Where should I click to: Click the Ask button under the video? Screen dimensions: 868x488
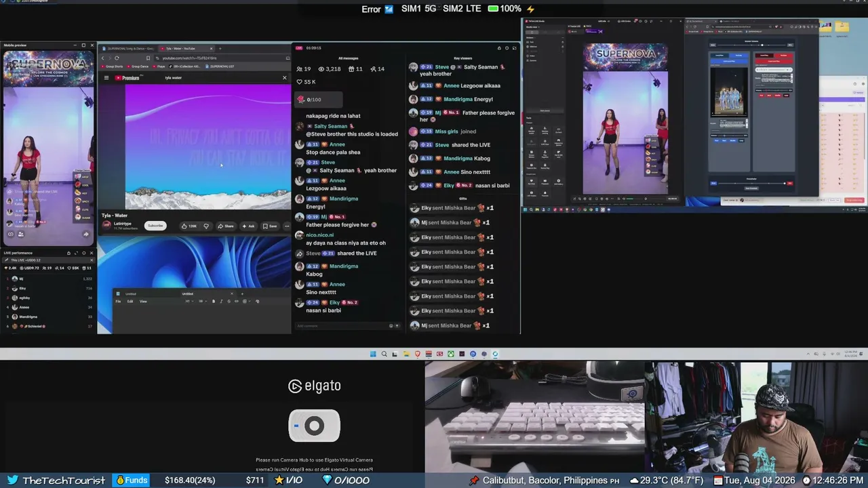pyautogui.click(x=248, y=226)
